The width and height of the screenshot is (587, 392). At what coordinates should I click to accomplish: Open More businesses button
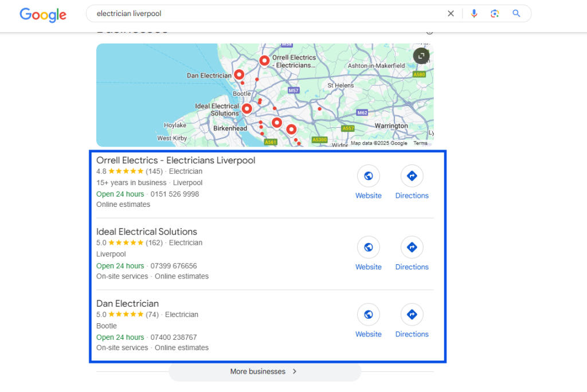tap(265, 371)
